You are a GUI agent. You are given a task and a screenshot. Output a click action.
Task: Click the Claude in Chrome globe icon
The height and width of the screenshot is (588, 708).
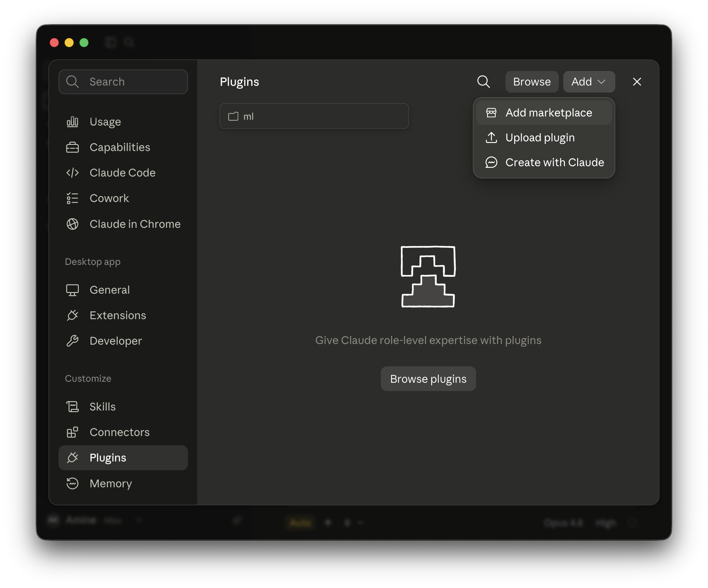72,224
